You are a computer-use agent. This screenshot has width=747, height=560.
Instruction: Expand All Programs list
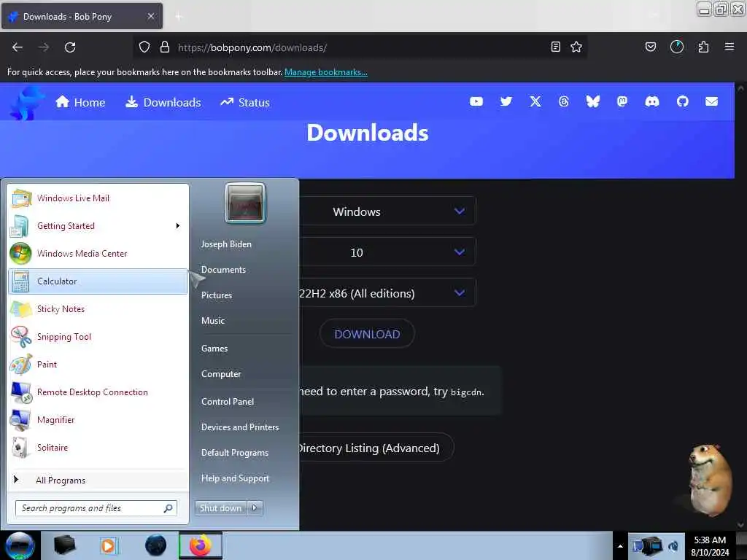tap(98, 480)
